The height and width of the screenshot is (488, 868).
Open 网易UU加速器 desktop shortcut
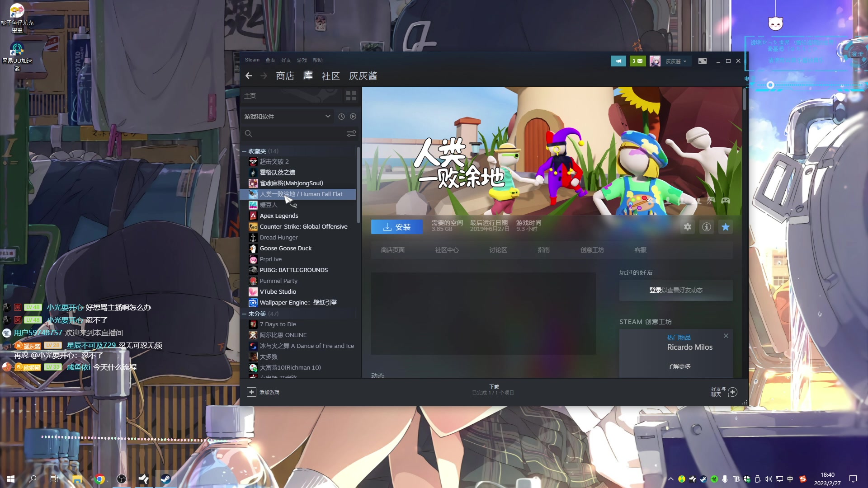[17, 56]
